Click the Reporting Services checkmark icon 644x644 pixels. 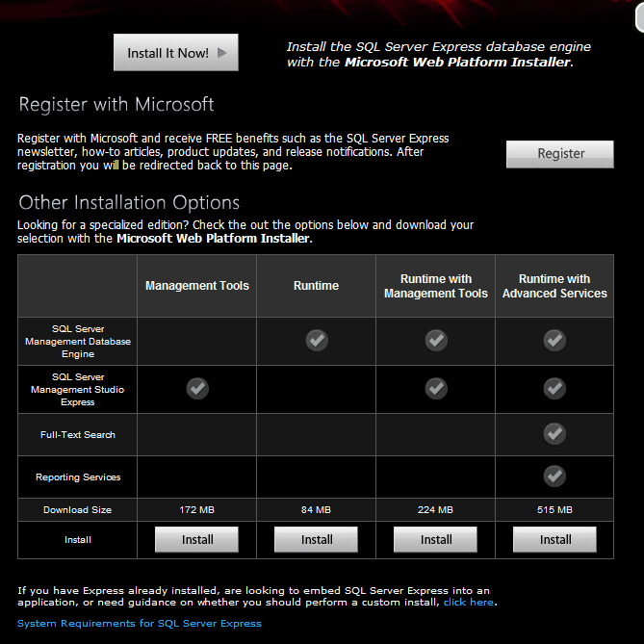click(x=554, y=476)
